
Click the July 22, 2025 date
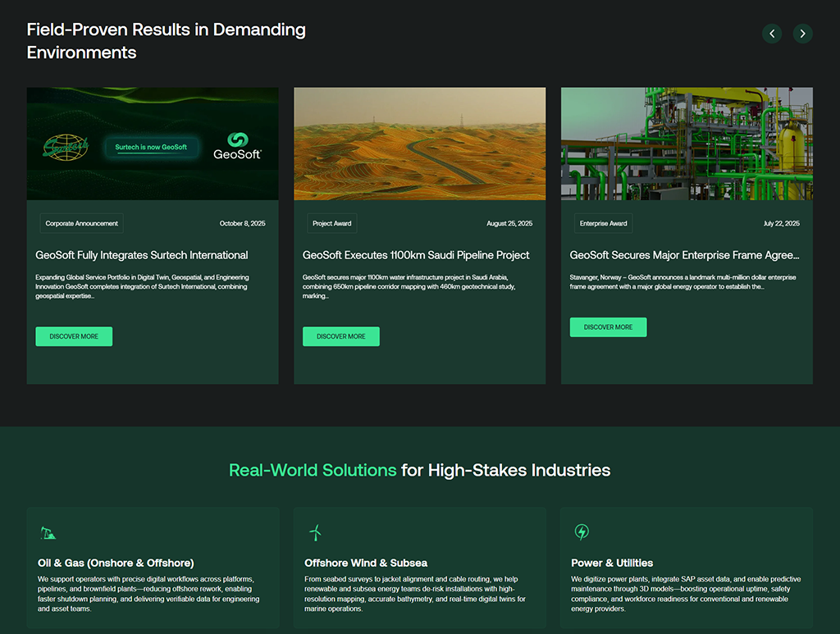pyautogui.click(x=782, y=223)
